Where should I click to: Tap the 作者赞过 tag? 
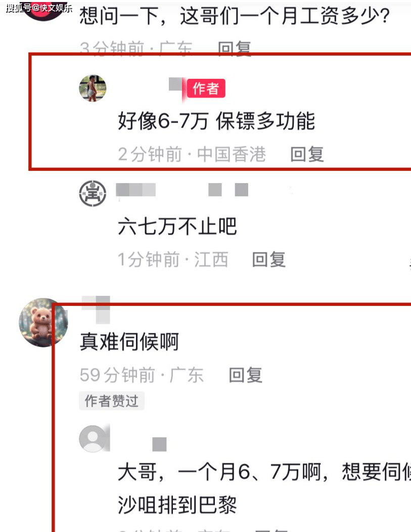[112, 401]
